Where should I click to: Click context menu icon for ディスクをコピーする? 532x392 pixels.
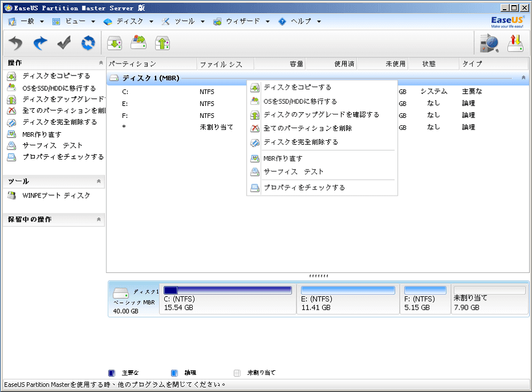coord(255,88)
